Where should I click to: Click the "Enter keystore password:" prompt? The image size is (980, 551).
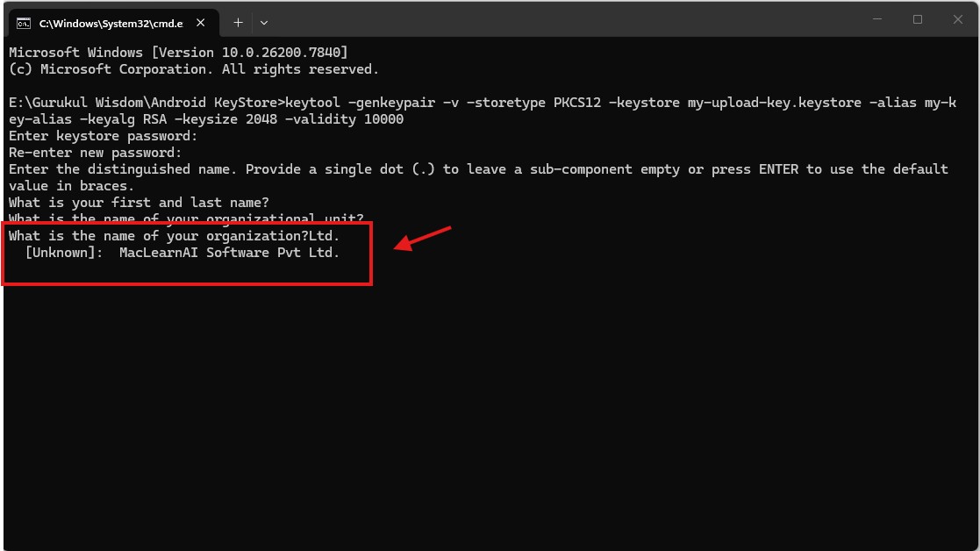pos(104,136)
